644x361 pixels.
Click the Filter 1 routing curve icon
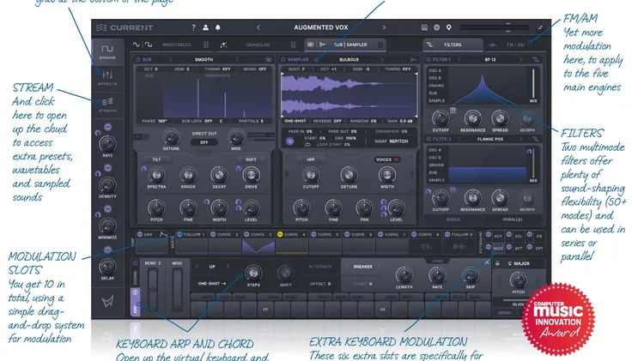point(536,59)
